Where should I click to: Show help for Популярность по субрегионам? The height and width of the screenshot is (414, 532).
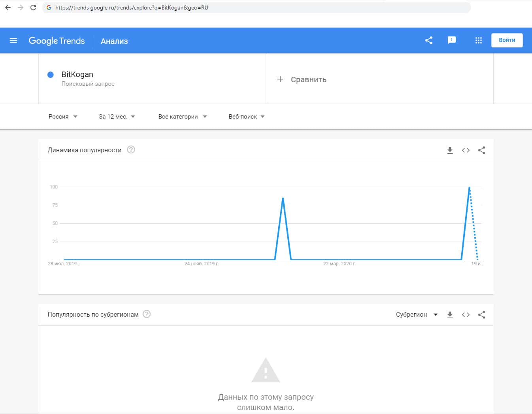147,314
